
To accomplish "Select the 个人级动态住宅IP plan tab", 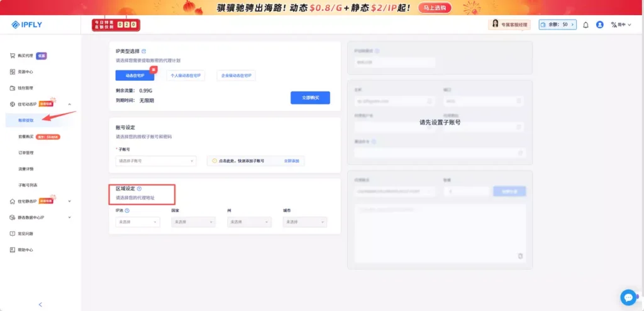I will click(x=186, y=76).
